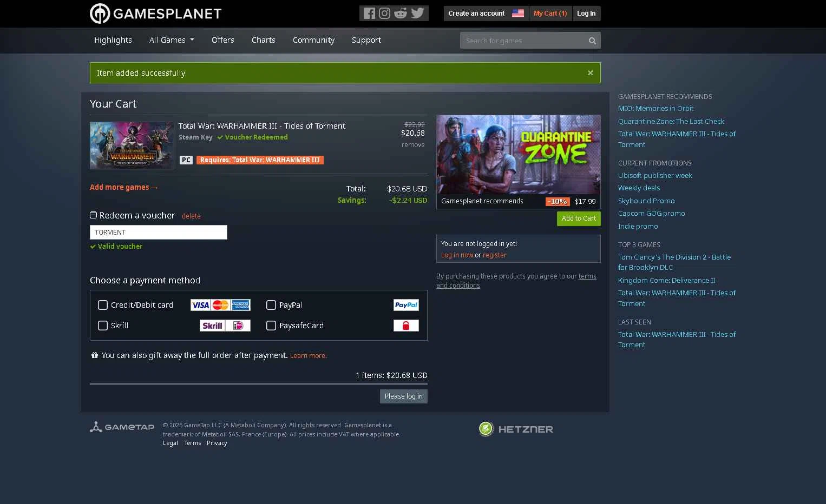Open Tides of Torment under Top 3 Games
826x504 pixels.
[x=677, y=299]
